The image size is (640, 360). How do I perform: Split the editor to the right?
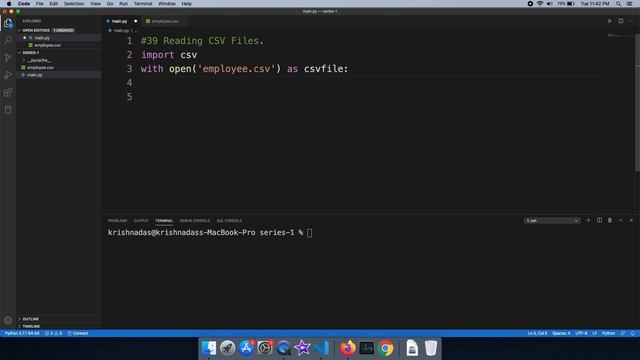(620, 21)
